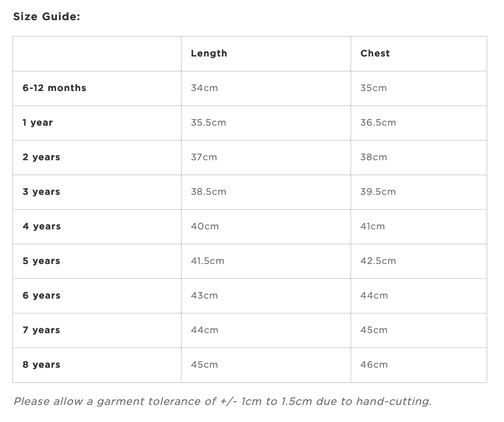Image resolution: width=504 pixels, height=422 pixels.
Task: Click the 3 years row label
Action: tap(41, 192)
